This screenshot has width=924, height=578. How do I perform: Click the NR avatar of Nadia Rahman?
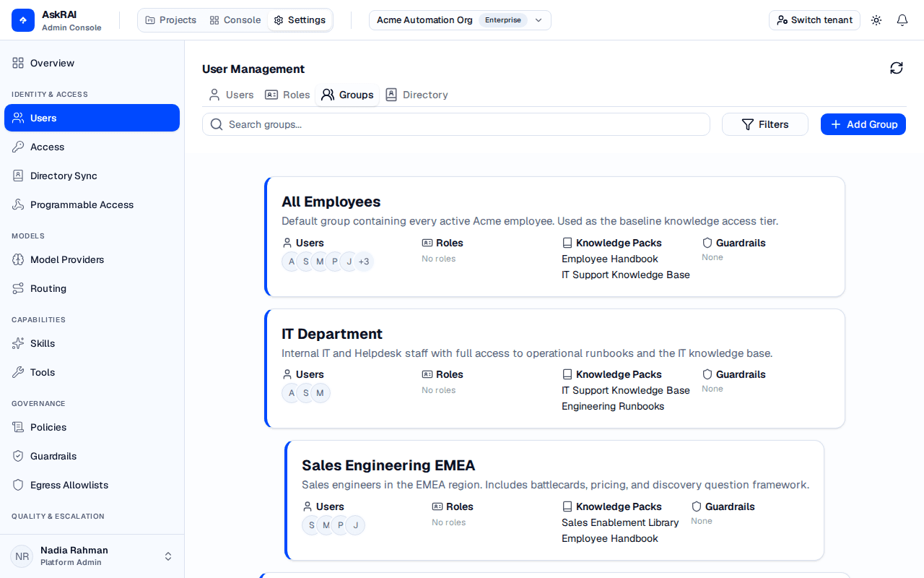click(22, 556)
